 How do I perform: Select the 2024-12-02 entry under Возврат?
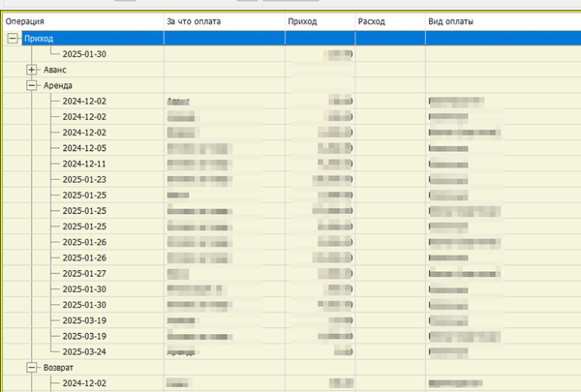[x=84, y=384]
